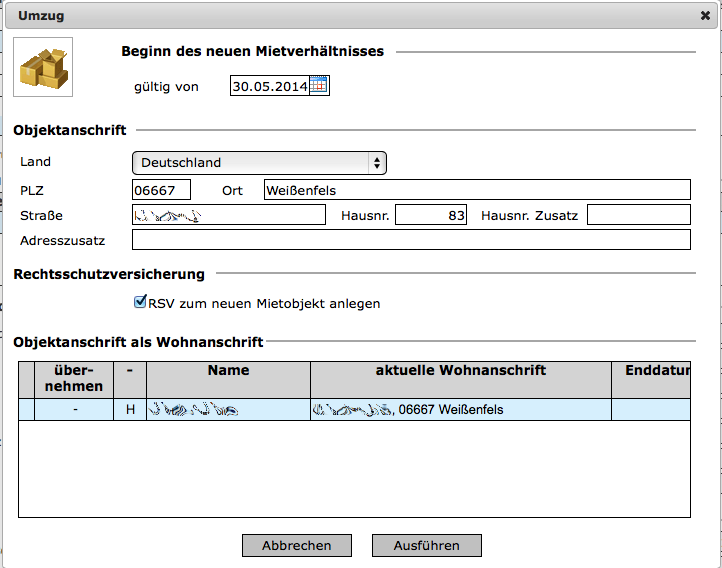Select the Straße input field
The width and height of the screenshot is (722, 568).
(229, 215)
